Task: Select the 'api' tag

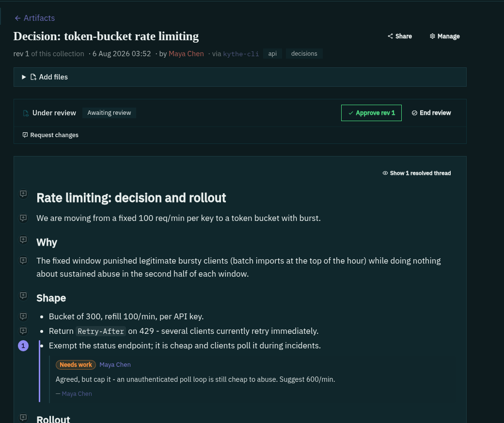Action: tap(272, 54)
